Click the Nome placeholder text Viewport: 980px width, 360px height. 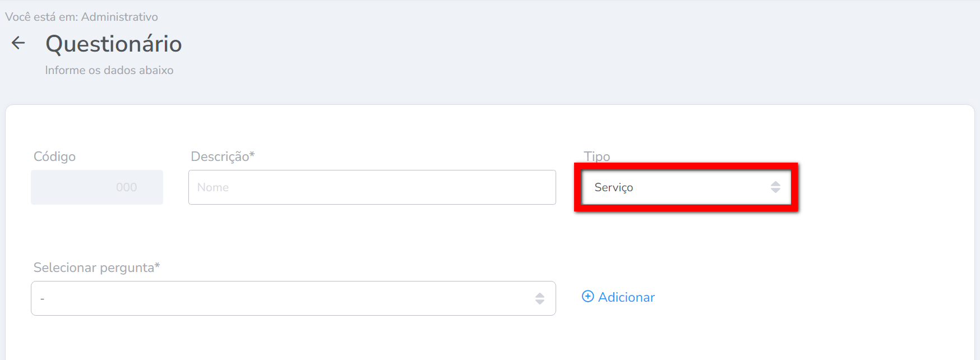(213, 187)
